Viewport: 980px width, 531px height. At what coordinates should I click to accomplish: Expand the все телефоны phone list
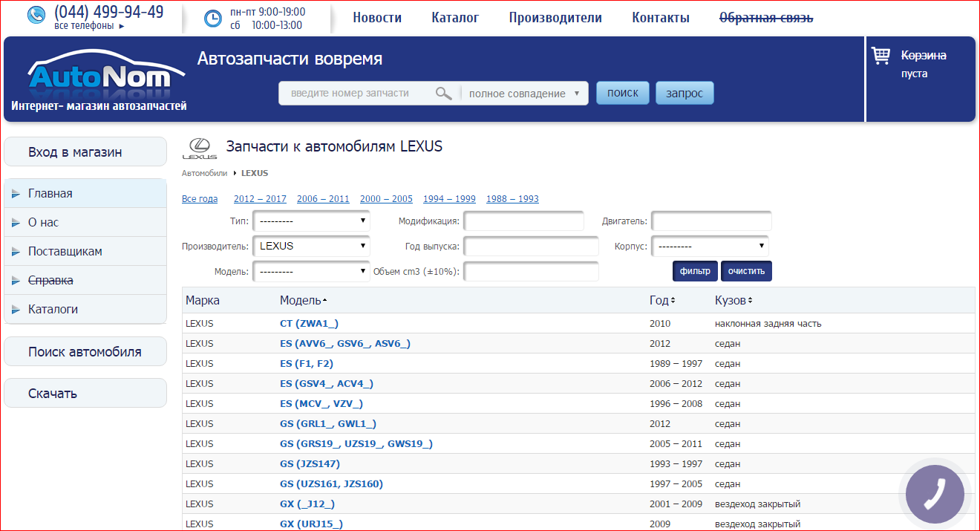[90, 26]
